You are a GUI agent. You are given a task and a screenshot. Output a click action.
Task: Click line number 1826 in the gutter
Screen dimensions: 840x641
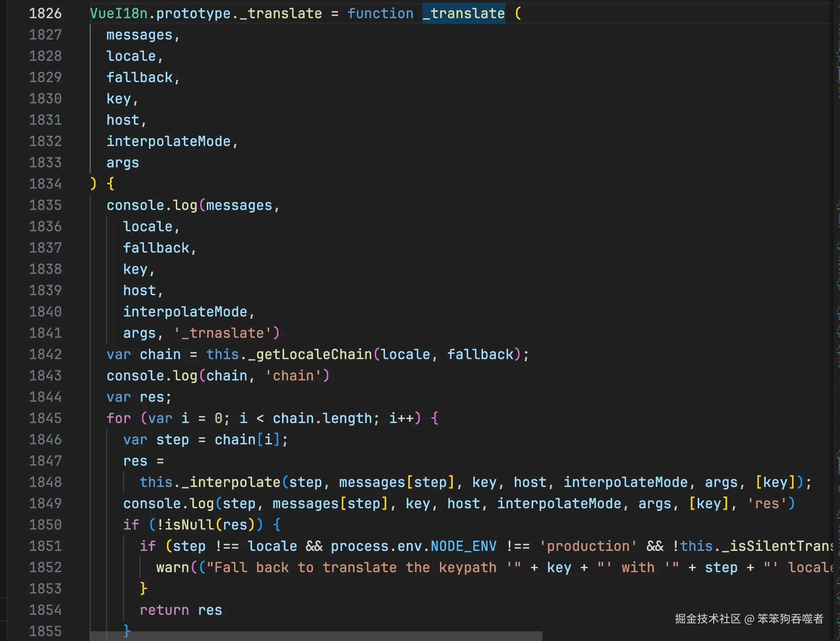pyautogui.click(x=45, y=13)
